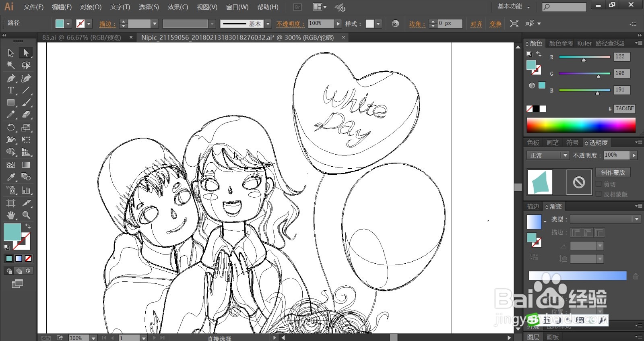Select the Perspective Grid tool

26,152
